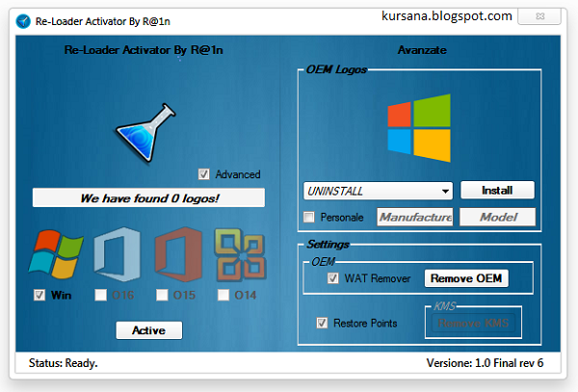Click the Settings group label
Image resolution: width=578 pixels, height=392 pixels.
[x=328, y=245]
